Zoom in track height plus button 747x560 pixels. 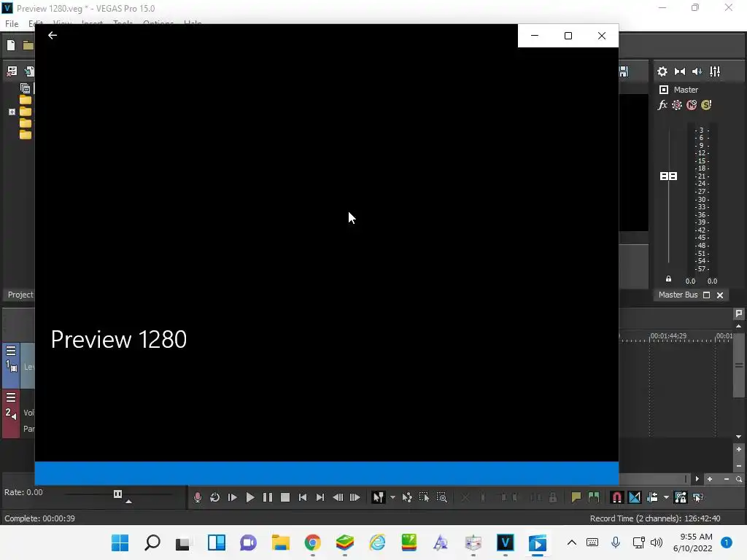click(x=738, y=449)
